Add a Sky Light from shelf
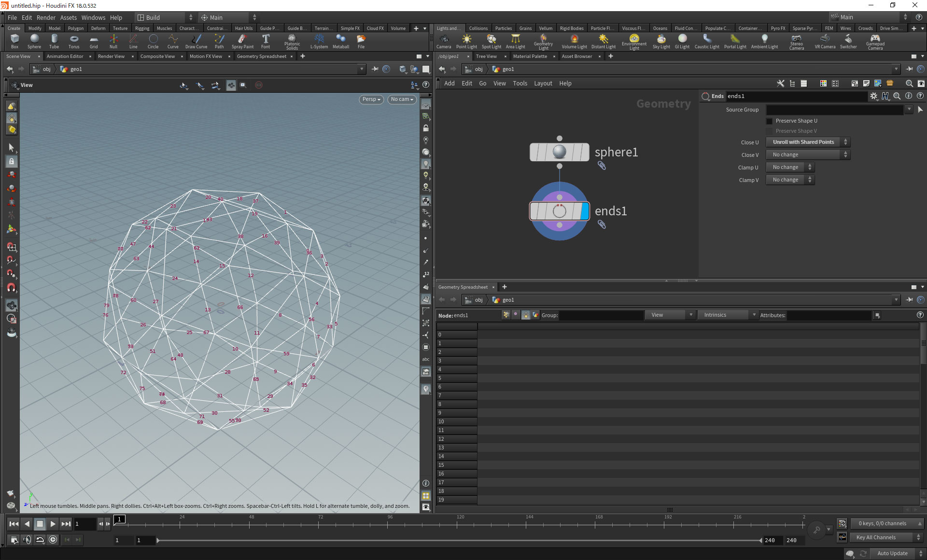The width and height of the screenshot is (927, 560). 661,41
